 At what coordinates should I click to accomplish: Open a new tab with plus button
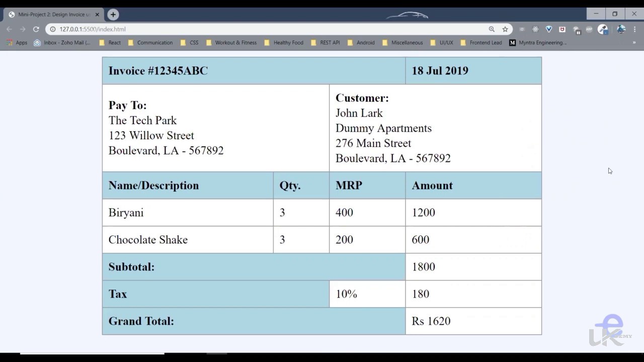pyautogui.click(x=113, y=15)
